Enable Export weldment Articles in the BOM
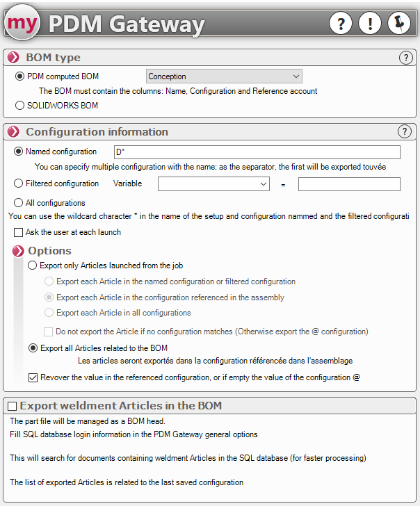This screenshot has height=506, width=420. 12,406
